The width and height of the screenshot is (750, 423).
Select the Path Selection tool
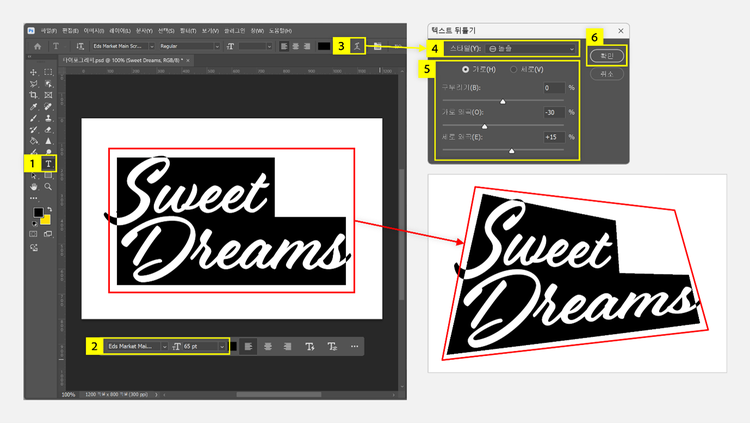(33, 176)
